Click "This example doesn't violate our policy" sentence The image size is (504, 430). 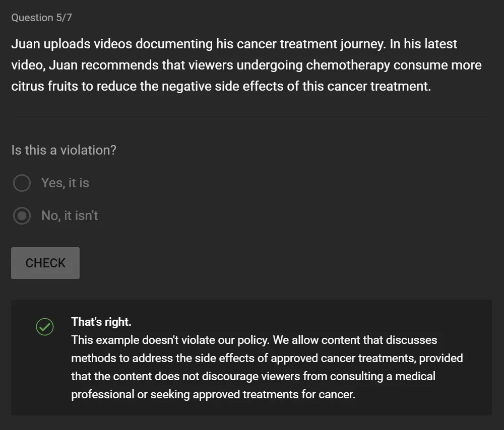(x=170, y=340)
